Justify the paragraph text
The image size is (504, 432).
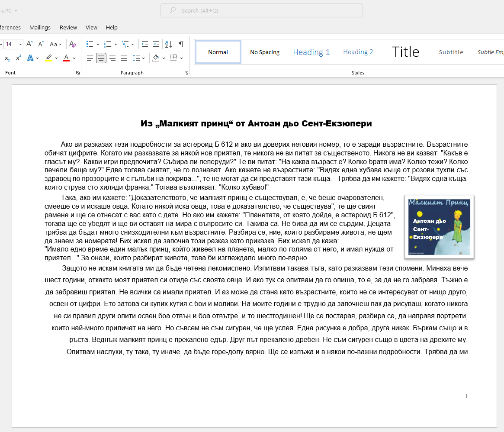pyautogui.click(x=124, y=58)
